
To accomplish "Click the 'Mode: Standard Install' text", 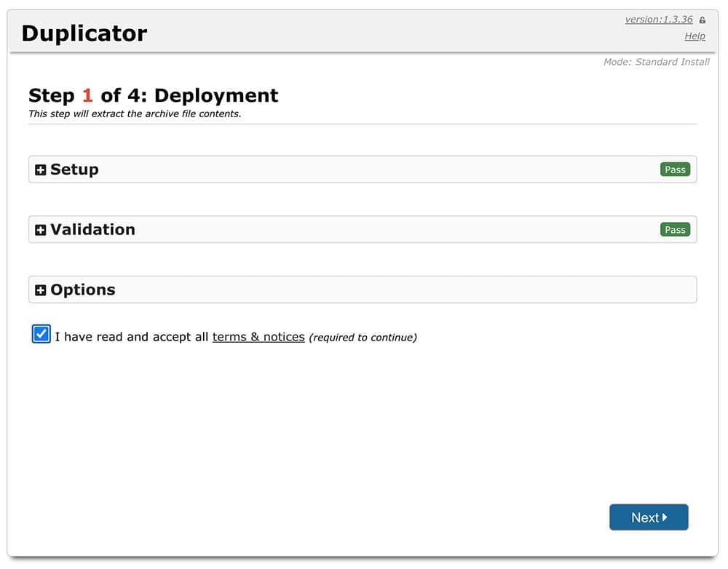I will (656, 62).
